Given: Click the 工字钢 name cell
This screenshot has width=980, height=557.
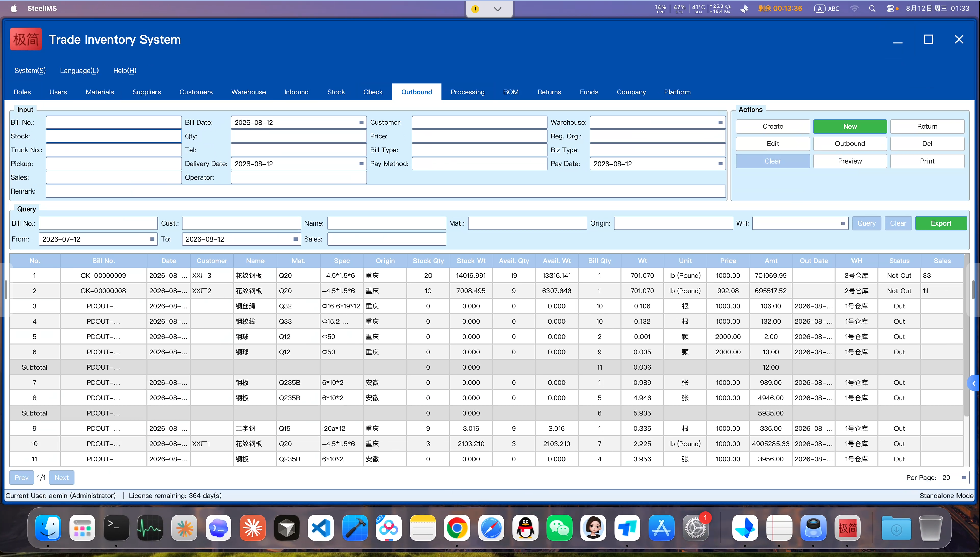Looking at the screenshot, I should (255, 429).
